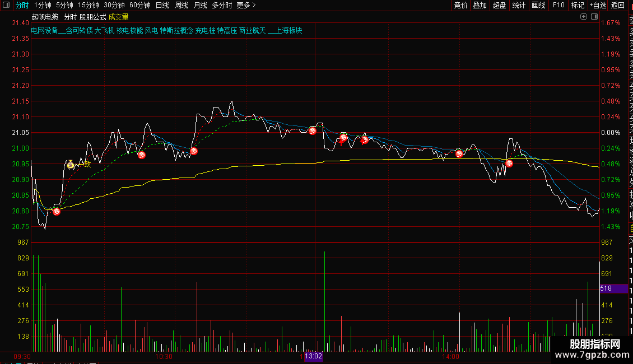This screenshot has height=364, width=633.
Task: Click the 多 marker beside the 13:02 crosshair
Action: [x=312, y=130]
